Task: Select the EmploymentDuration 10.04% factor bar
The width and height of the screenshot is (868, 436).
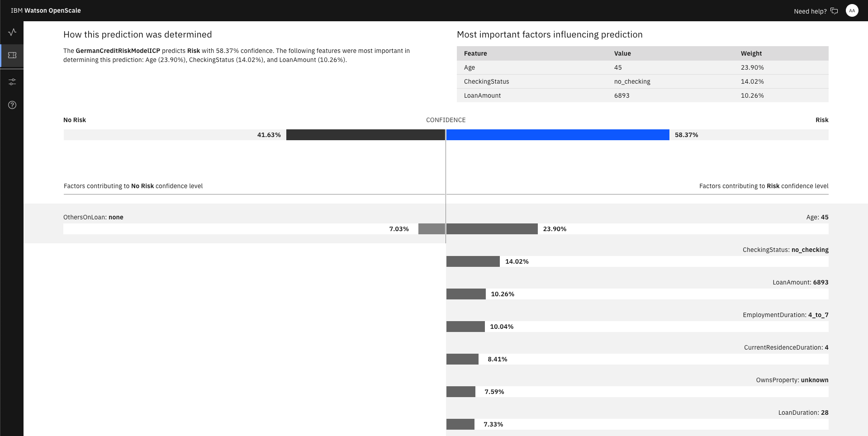Action: coord(465,327)
